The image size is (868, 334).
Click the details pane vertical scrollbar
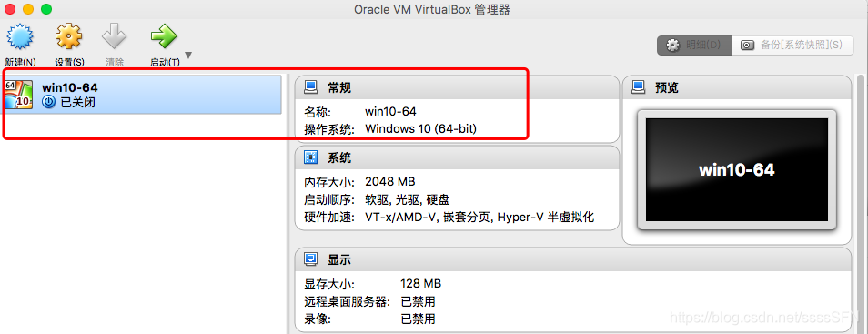pyautogui.click(x=862, y=203)
